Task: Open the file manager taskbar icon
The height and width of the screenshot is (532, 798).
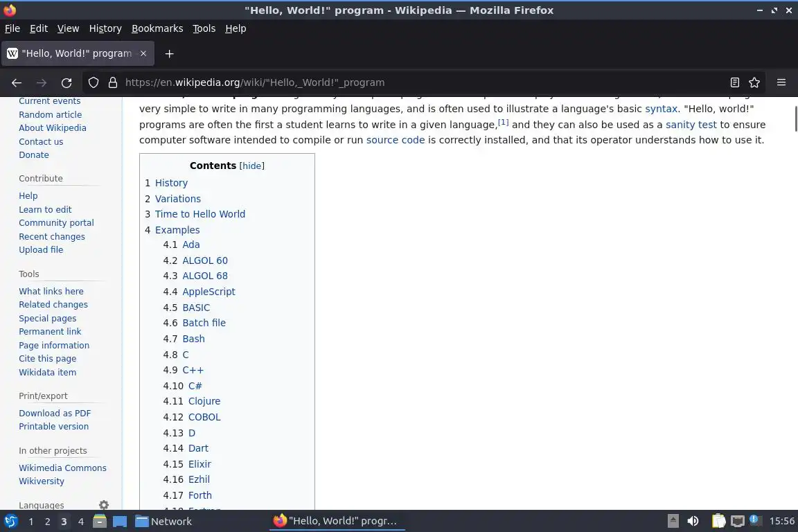Action: pyautogui.click(x=100, y=522)
